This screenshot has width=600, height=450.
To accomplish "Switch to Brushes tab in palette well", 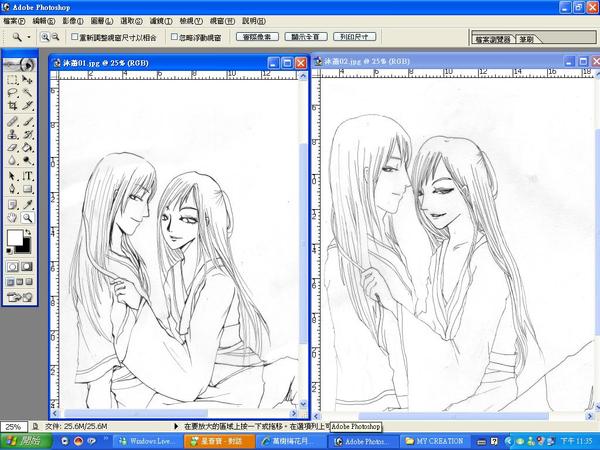I will click(x=527, y=39).
